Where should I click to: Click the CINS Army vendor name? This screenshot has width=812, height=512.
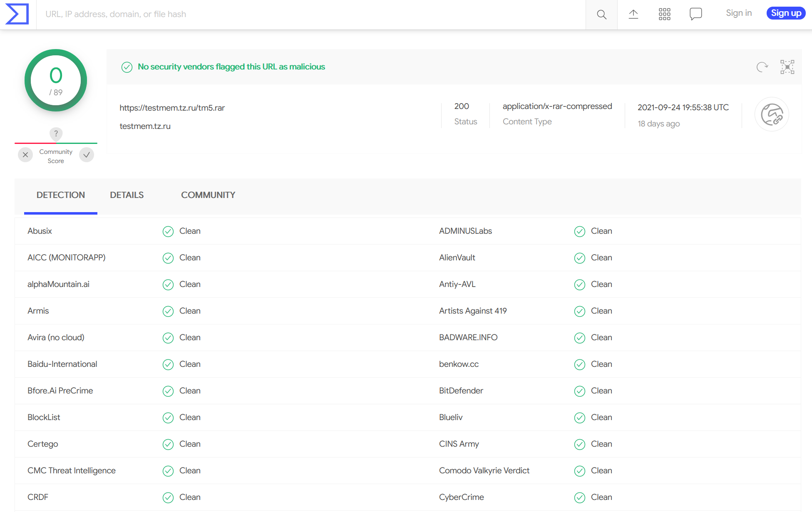pyautogui.click(x=459, y=444)
